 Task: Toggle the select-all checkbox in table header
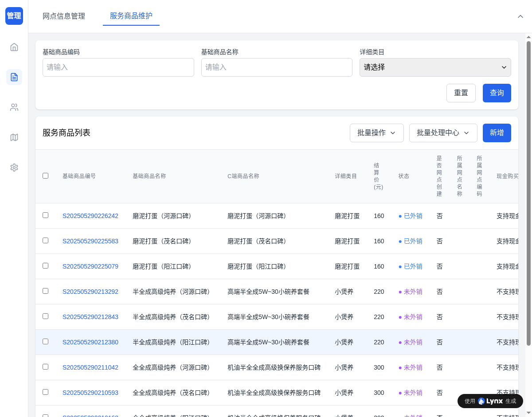pyautogui.click(x=45, y=175)
